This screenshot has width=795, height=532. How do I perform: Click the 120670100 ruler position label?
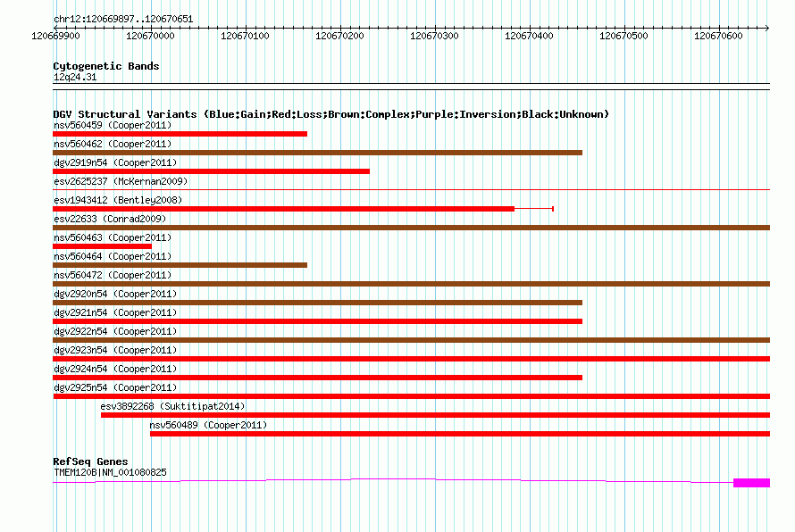point(245,36)
